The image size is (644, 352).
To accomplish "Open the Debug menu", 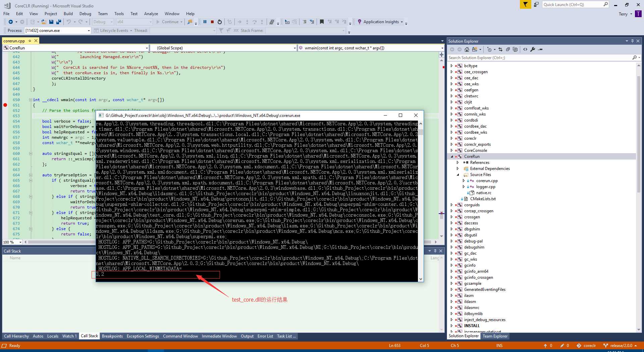I will 85,14.
